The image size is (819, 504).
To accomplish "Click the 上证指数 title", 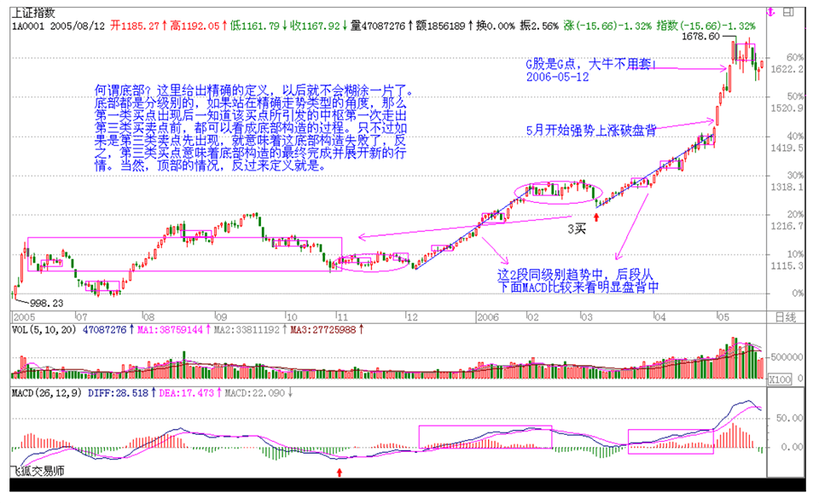I will pyautogui.click(x=32, y=11).
